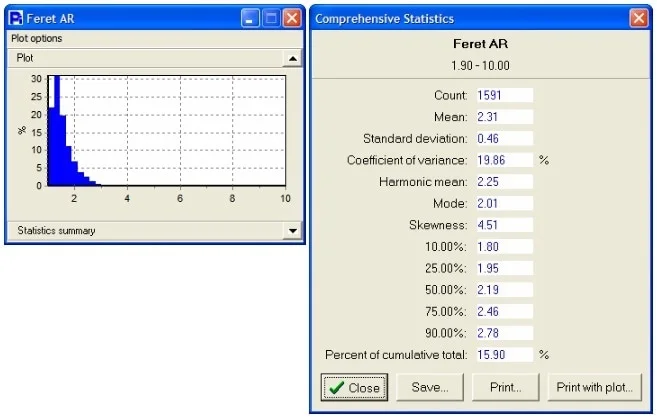Maximize the Feret AR window

pos(270,18)
